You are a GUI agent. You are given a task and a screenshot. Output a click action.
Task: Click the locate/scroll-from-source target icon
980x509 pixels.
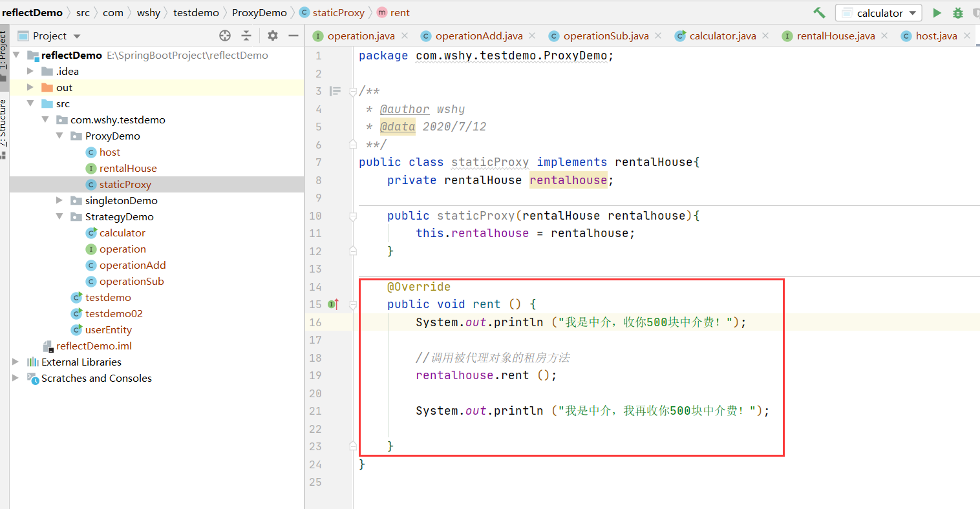[x=225, y=36]
